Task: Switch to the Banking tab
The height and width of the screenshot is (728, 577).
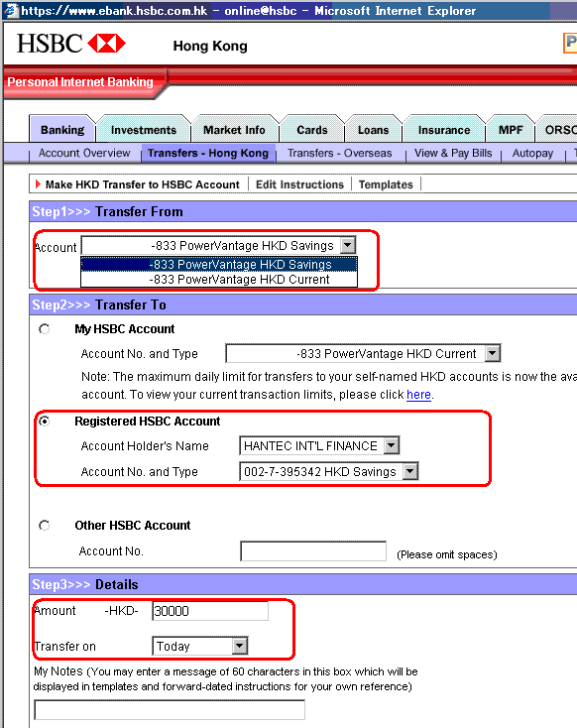Action: click(62, 130)
